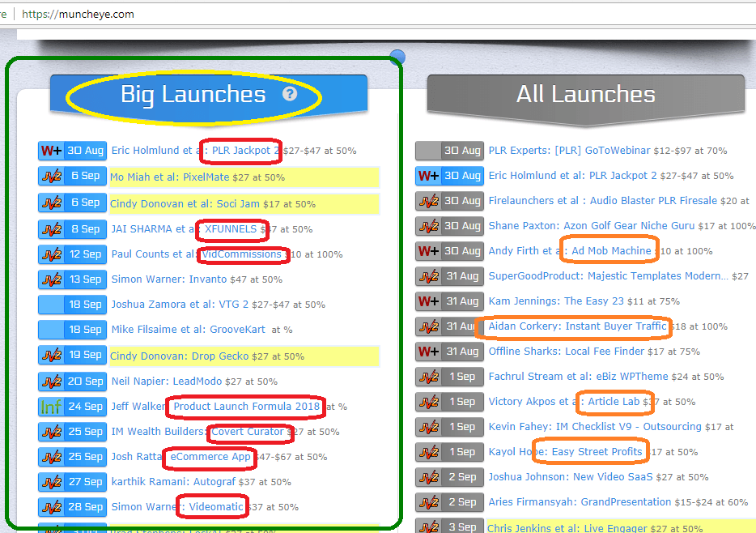The height and width of the screenshot is (533, 756).
Task: Open Joshua Zamora VTG 2 launch
Action: (x=180, y=304)
